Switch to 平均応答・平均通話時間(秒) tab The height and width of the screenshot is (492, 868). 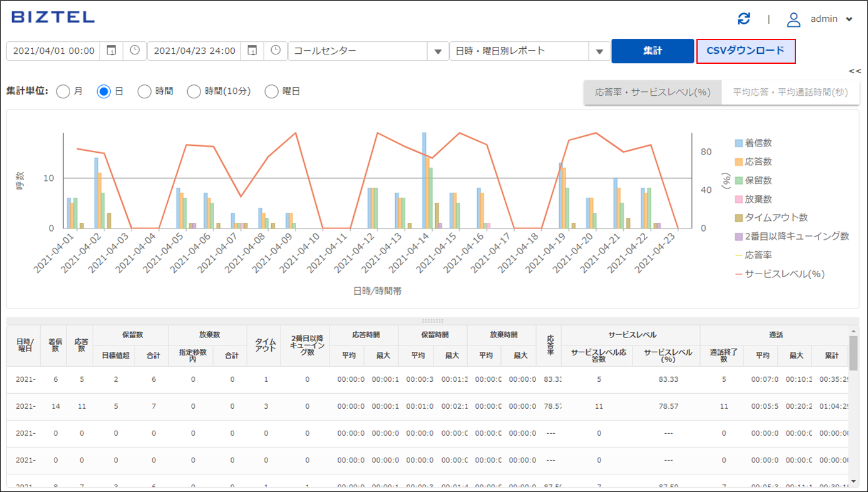[790, 92]
